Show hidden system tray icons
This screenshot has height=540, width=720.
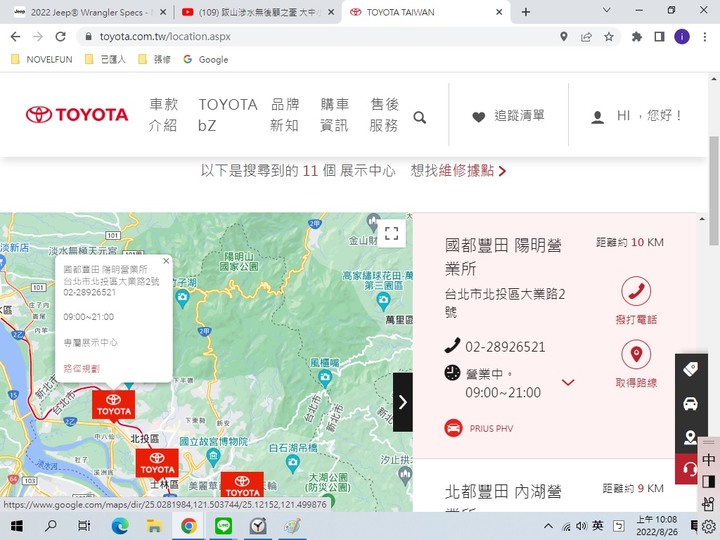coord(548,526)
